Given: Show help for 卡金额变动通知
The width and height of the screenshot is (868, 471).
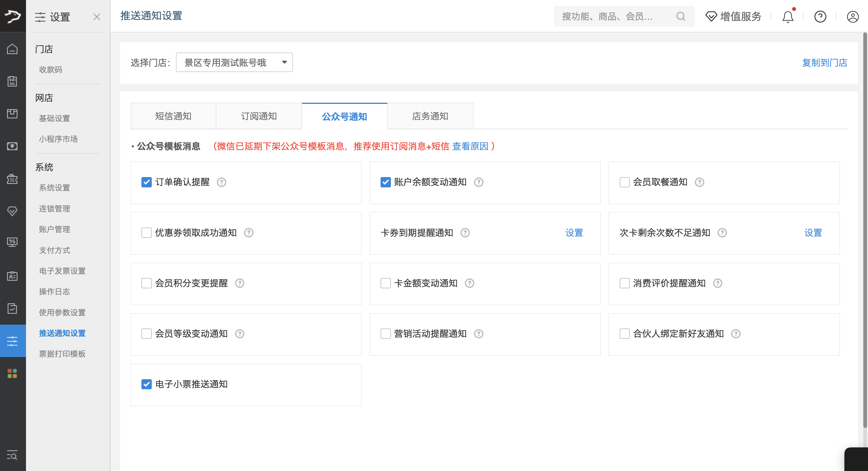Looking at the screenshot, I should [x=469, y=283].
